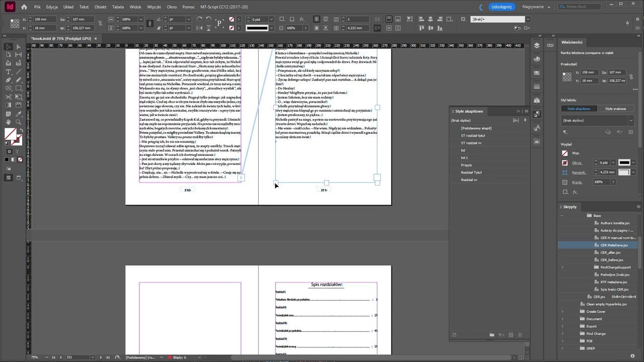Screen dimensions: 644x362
Task: Expand the Create Cover scripts folder
Action: coord(562,312)
